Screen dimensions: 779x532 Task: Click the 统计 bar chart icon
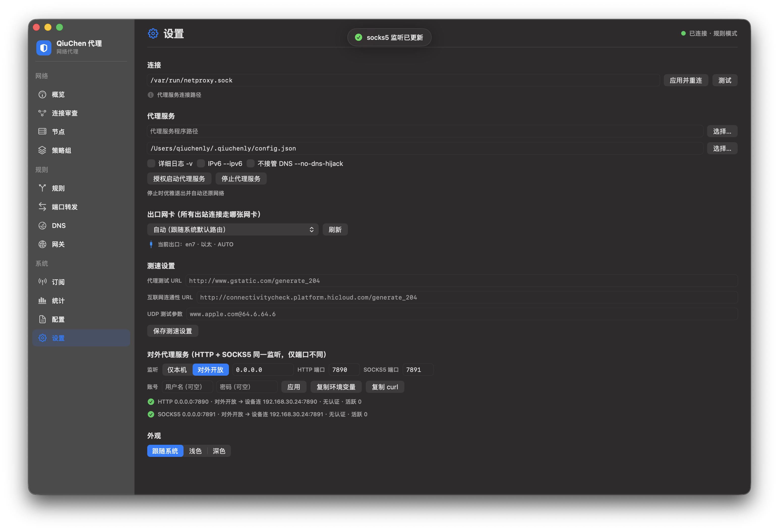click(42, 301)
